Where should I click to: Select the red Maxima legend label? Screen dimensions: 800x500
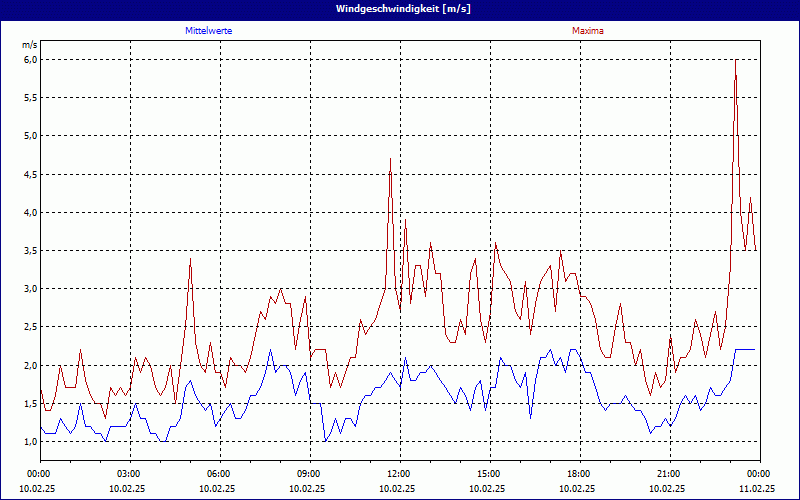[x=587, y=31]
